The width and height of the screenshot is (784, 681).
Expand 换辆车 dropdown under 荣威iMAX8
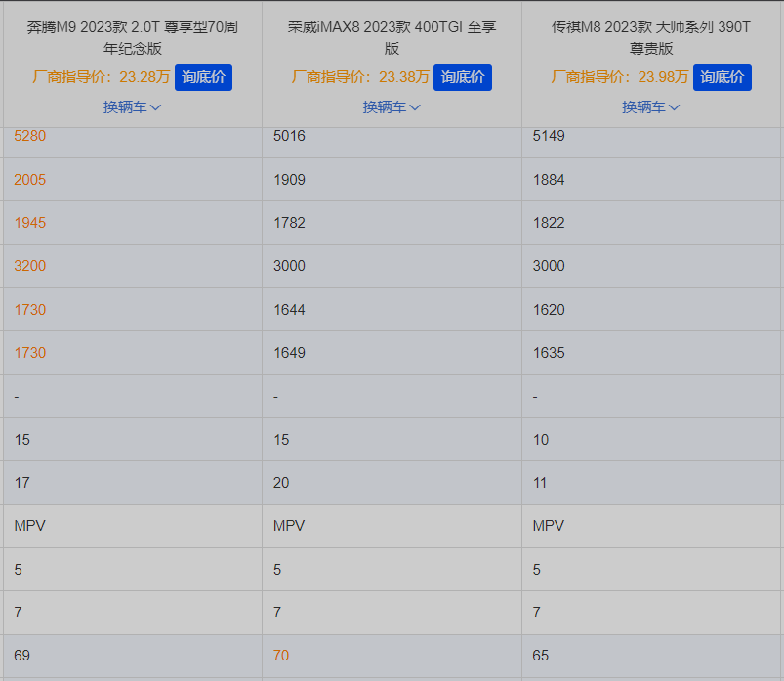click(x=392, y=107)
